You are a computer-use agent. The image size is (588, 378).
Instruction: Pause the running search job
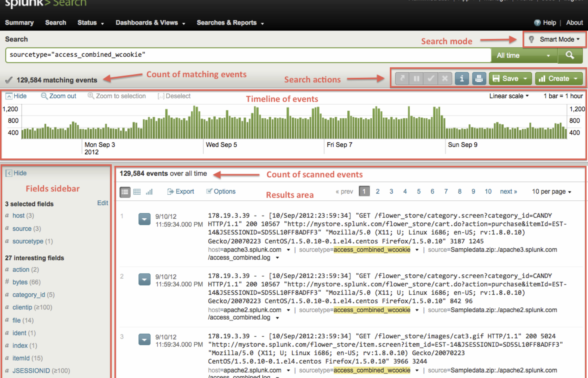tap(416, 78)
